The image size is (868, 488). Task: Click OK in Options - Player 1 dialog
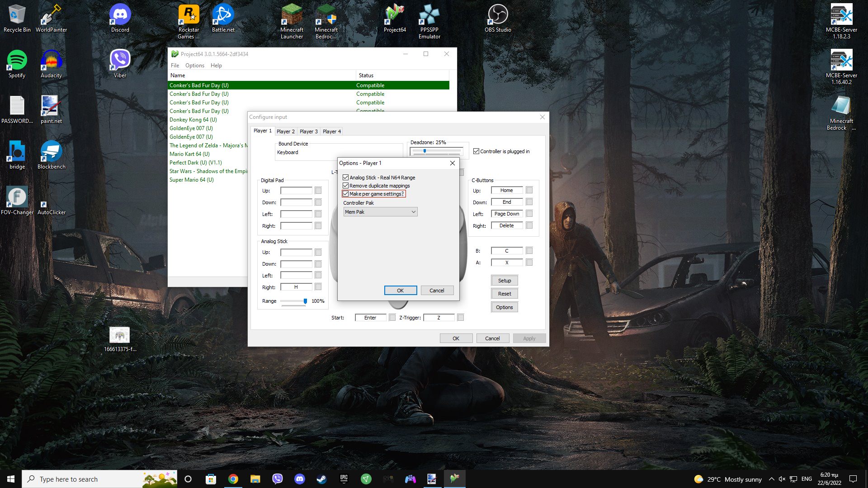click(401, 291)
